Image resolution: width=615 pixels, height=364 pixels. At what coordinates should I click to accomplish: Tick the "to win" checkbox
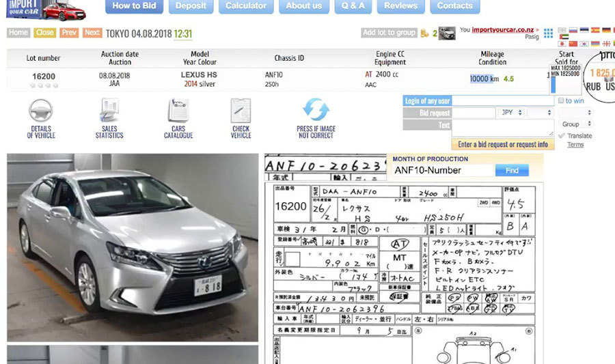click(x=561, y=101)
